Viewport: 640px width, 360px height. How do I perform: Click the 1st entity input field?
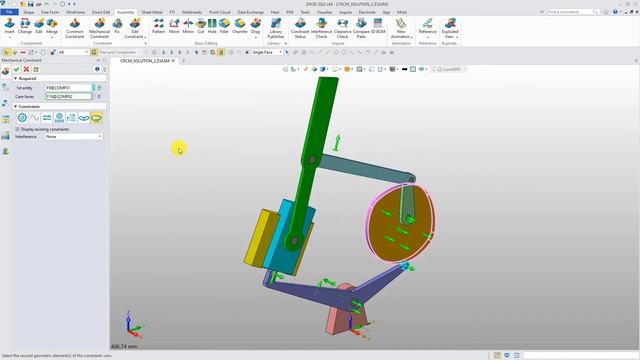[69, 88]
